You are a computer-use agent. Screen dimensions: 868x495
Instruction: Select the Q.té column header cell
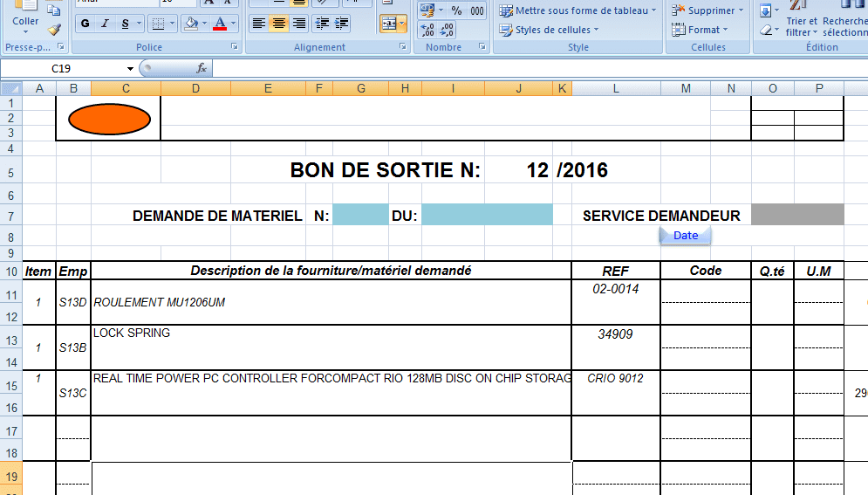point(772,271)
